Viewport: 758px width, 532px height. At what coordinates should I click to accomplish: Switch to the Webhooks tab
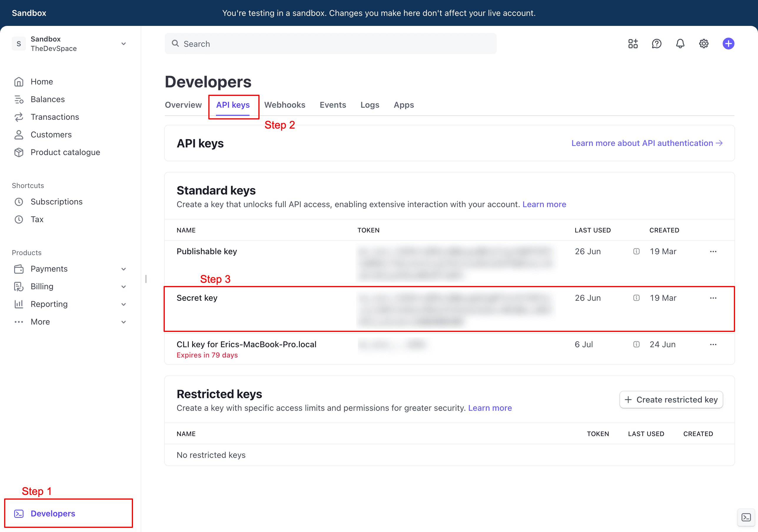coord(285,105)
